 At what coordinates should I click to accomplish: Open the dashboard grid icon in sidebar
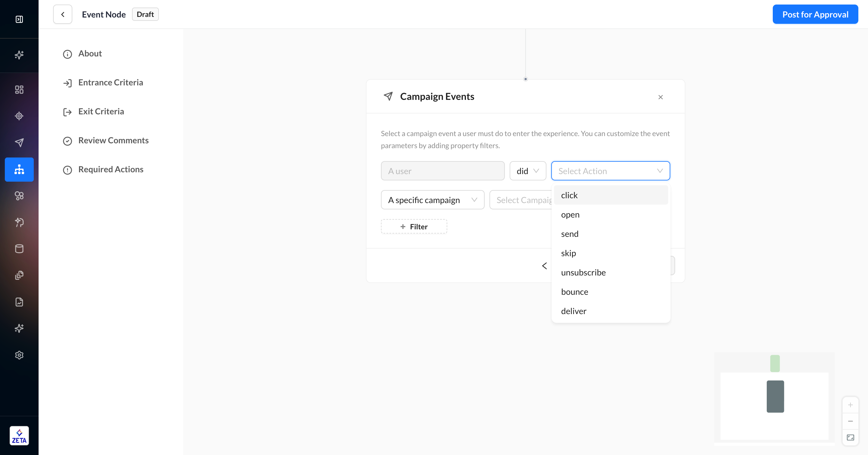pyautogui.click(x=19, y=89)
